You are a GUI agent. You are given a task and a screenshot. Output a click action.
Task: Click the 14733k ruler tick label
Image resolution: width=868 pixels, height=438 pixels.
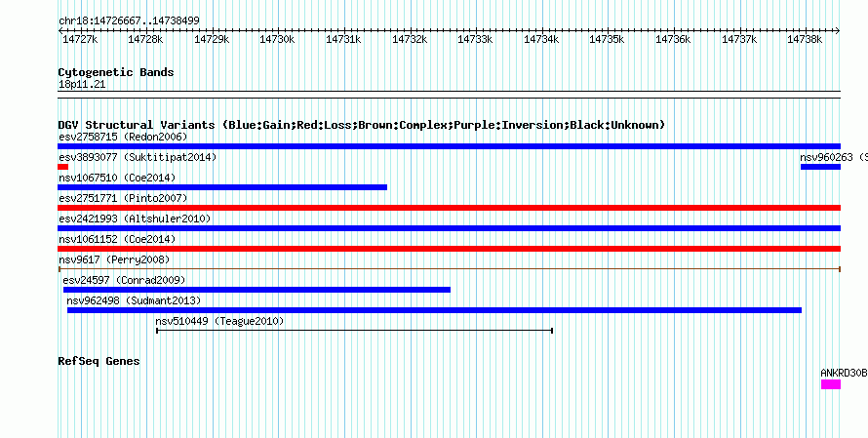point(476,39)
